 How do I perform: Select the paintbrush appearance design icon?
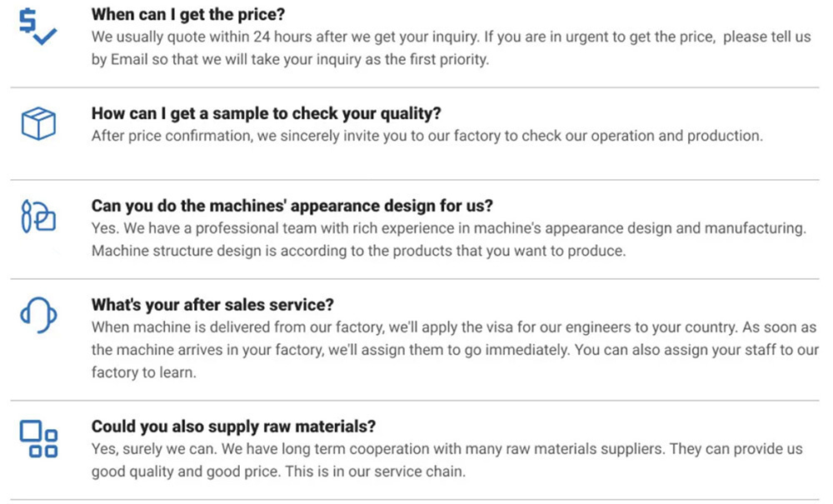click(x=37, y=217)
